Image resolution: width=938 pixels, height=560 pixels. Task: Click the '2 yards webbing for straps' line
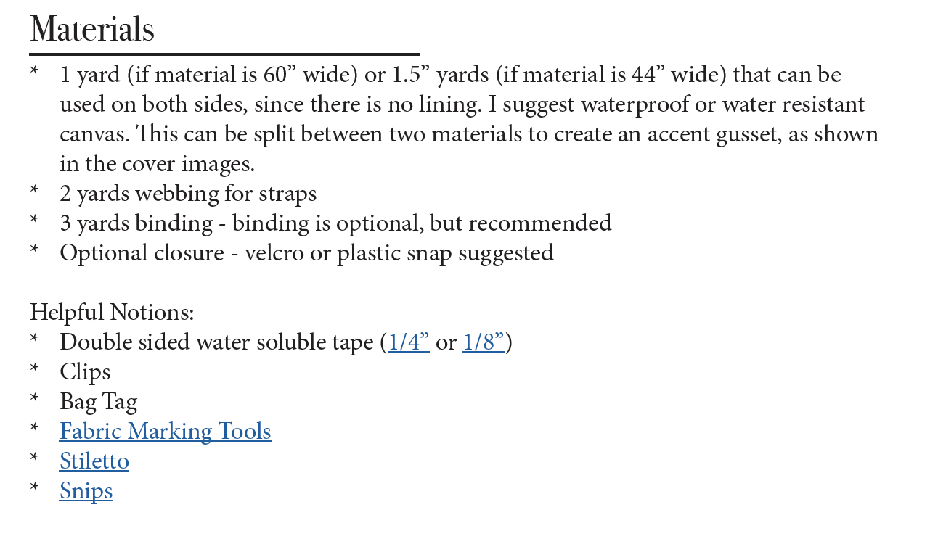tap(188, 194)
